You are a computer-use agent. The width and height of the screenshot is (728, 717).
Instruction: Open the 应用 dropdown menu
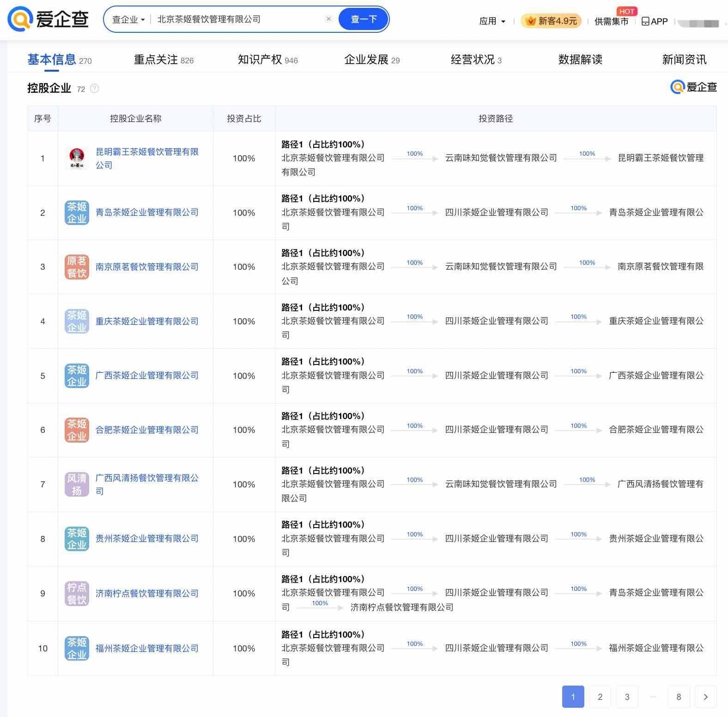[492, 21]
